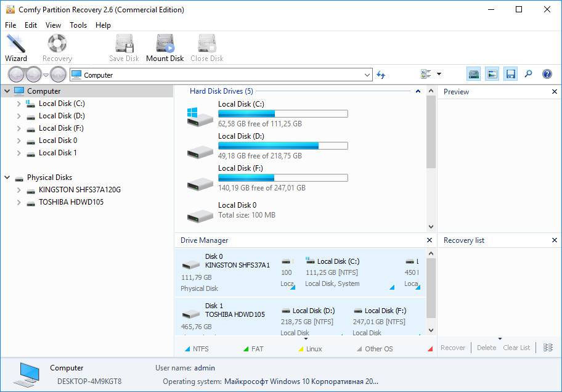Screen dimensions: 562x392
Task: Click the Mount Disk toolbar icon
Action: coord(165,43)
